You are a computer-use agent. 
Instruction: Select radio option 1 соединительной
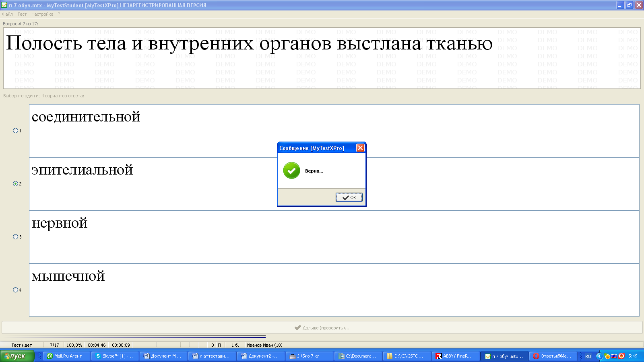[15, 131]
